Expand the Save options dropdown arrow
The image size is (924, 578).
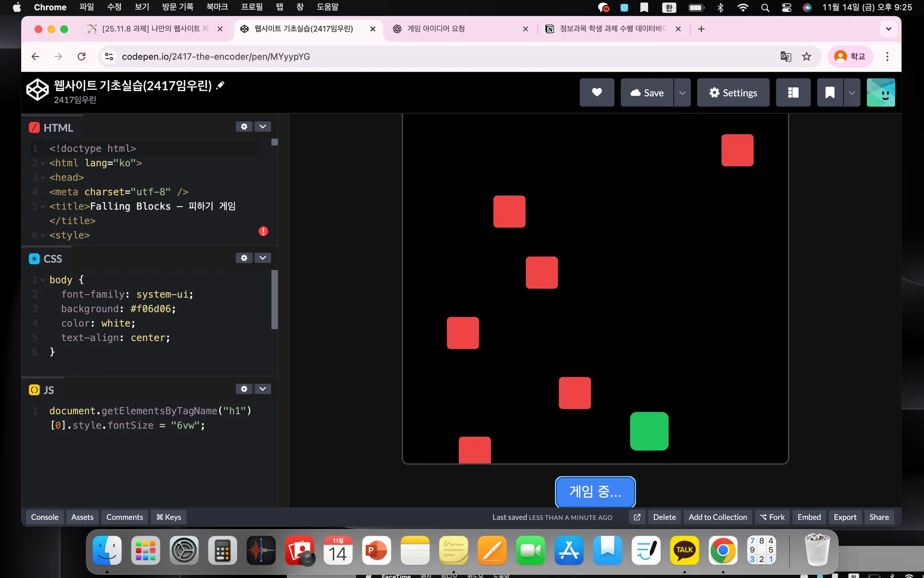pos(682,93)
